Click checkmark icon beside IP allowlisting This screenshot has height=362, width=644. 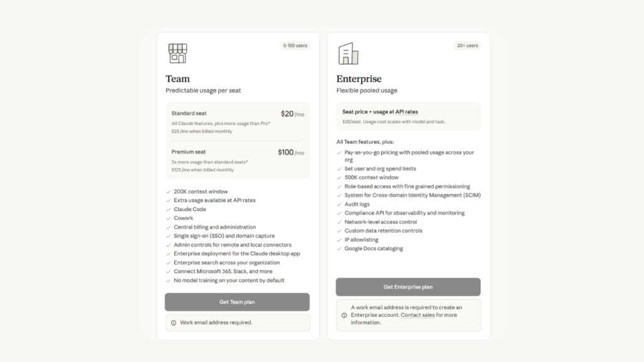(x=339, y=239)
